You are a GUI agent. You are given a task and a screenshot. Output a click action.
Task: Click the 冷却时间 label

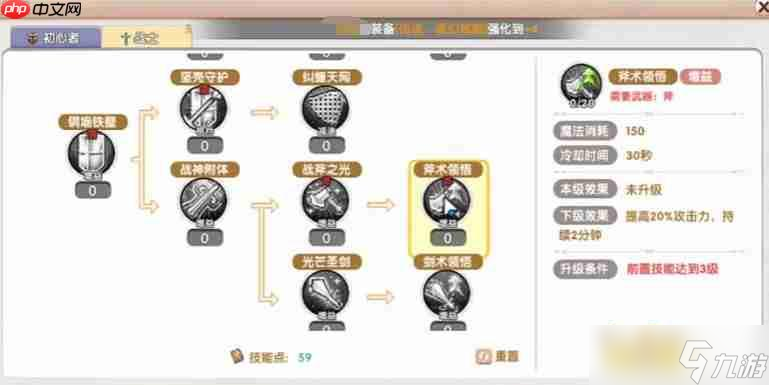click(x=585, y=155)
